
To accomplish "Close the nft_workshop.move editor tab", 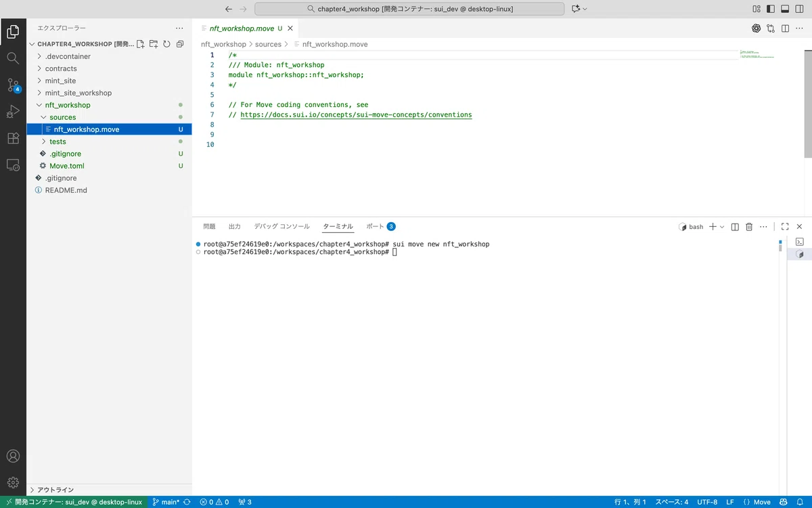I will coord(290,28).
